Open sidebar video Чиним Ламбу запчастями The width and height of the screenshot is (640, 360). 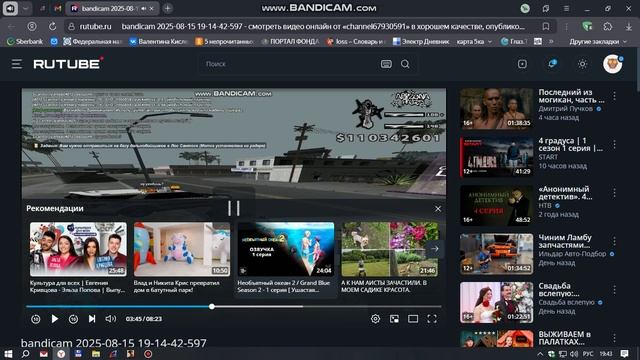(x=496, y=254)
